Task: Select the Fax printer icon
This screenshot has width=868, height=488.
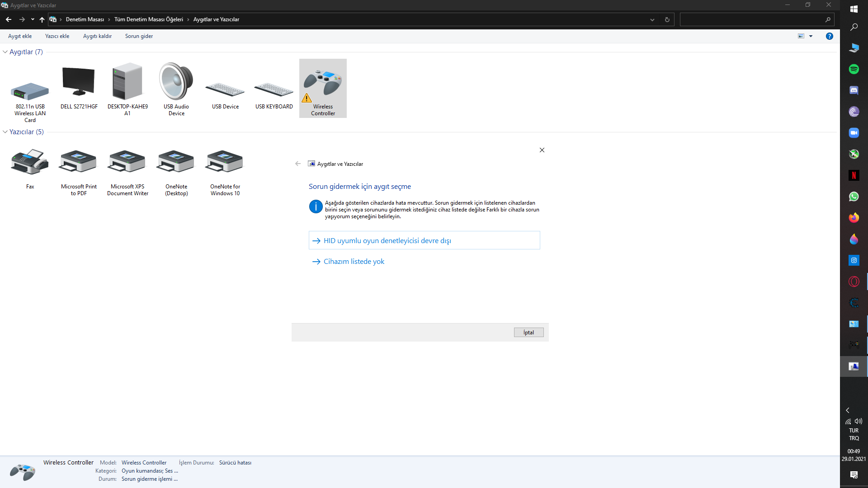Action: pyautogui.click(x=30, y=162)
